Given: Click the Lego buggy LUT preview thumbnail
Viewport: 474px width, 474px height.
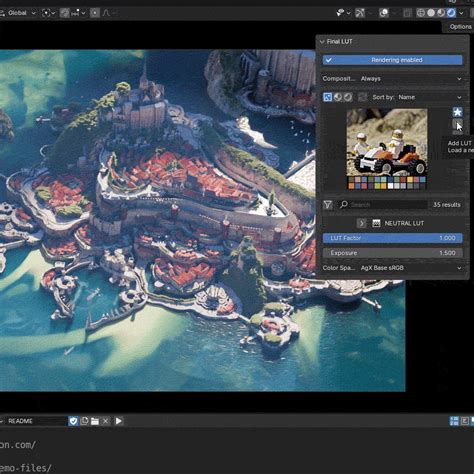Looking at the screenshot, I should (387, 149).
